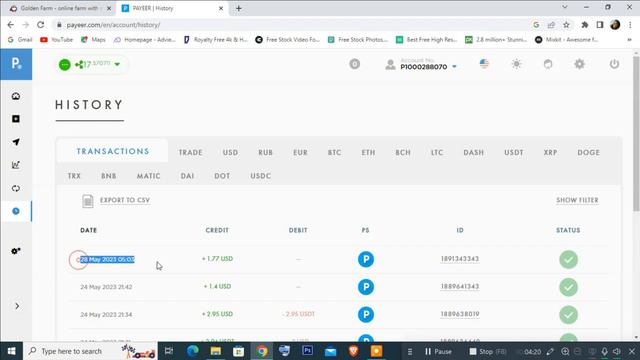
Task: Log out with the power icon
Action: tap(614, 64)
